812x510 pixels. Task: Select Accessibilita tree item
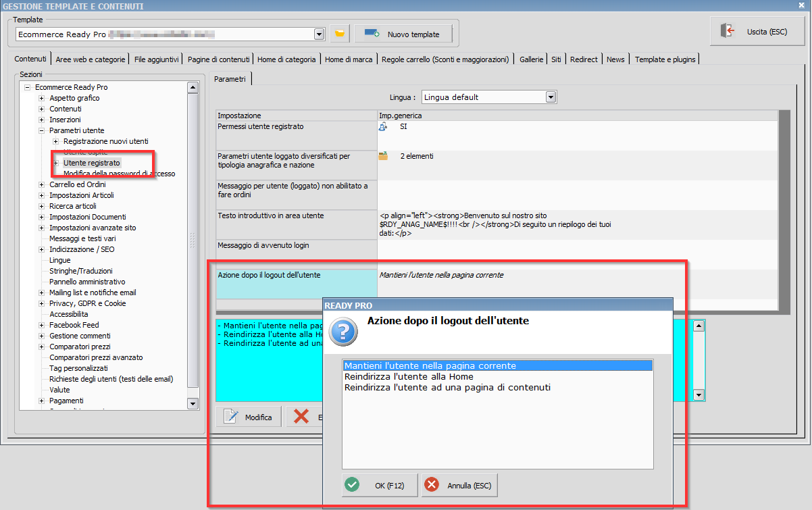click(68, 314)
